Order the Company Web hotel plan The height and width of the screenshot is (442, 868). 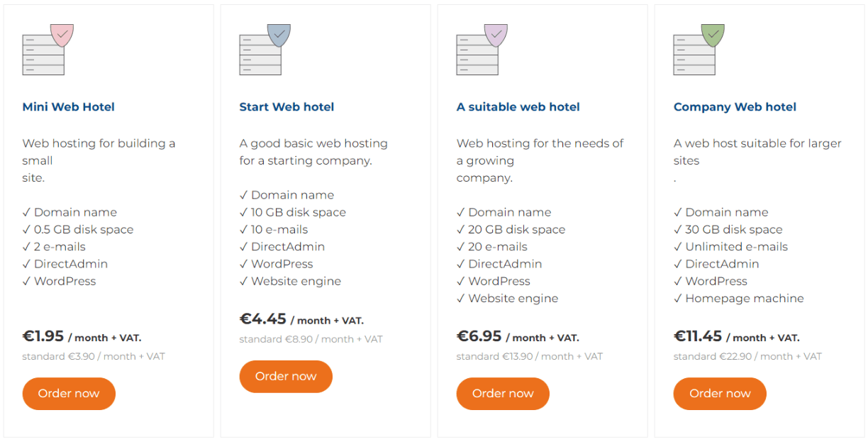(720, 394)
